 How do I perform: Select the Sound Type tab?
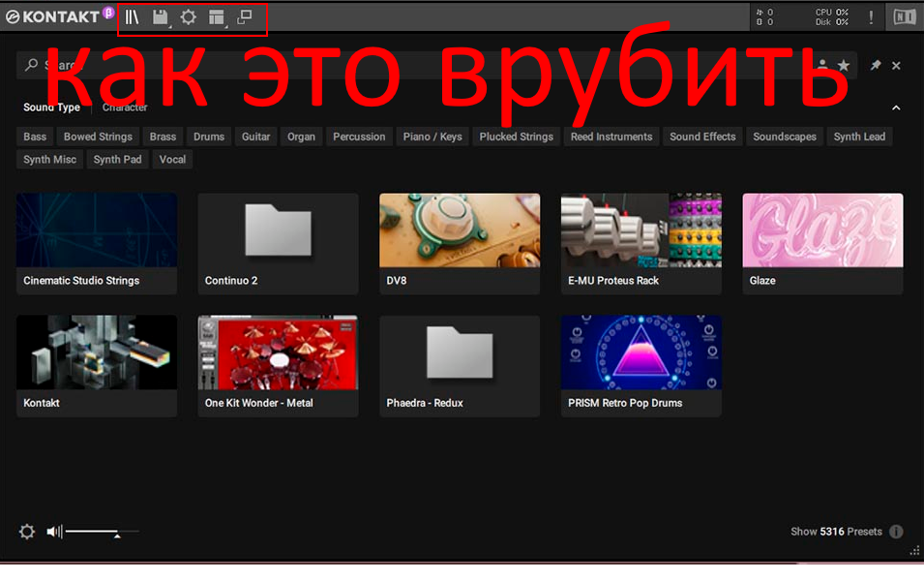click(51, 107)
